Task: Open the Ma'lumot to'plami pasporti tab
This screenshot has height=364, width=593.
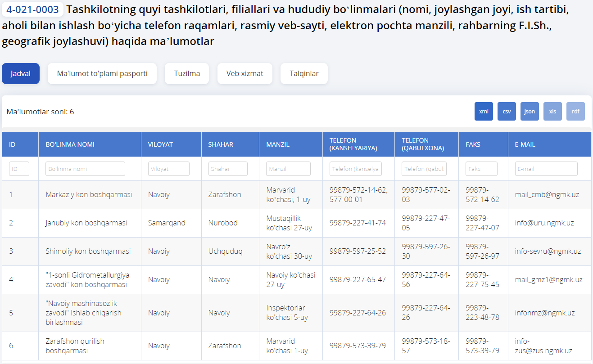Action: pos(102,73)
